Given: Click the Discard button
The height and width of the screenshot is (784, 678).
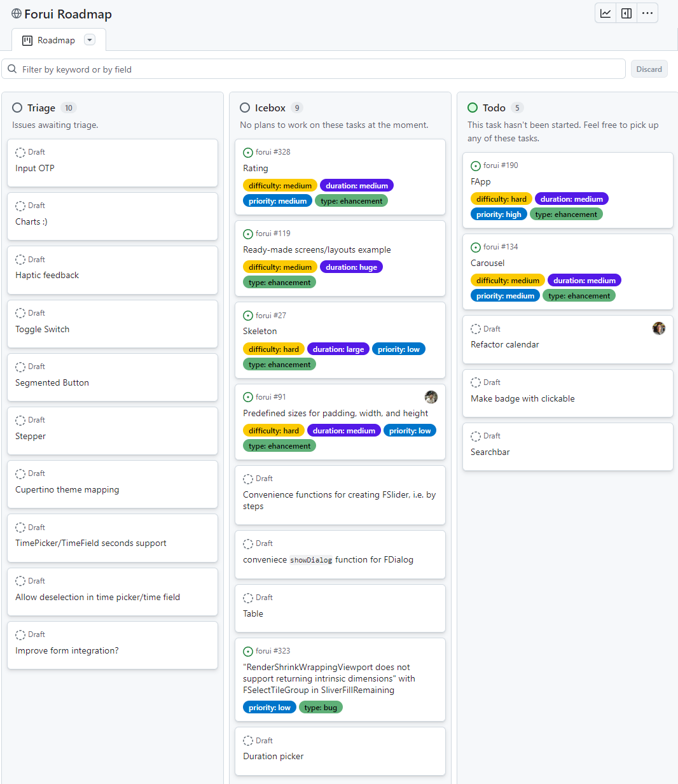Looking at the screenshot, I should pyautogui.click(x=649, y=69).
